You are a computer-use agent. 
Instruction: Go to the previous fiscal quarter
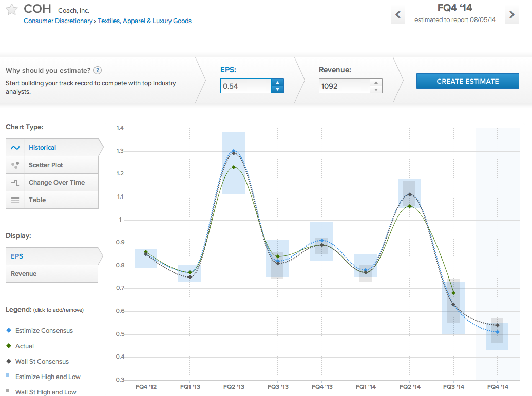click(x=398, y=14)
